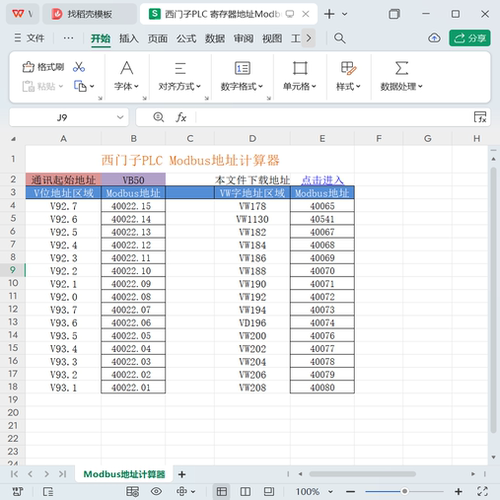
Task: Go to last sheet navigation arrow
Action: 62,474
